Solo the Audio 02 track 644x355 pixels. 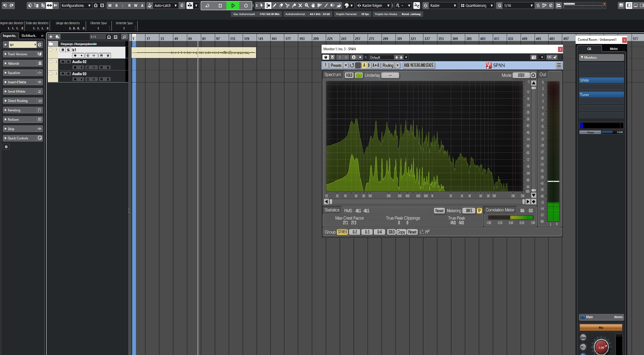click(68, 62)
